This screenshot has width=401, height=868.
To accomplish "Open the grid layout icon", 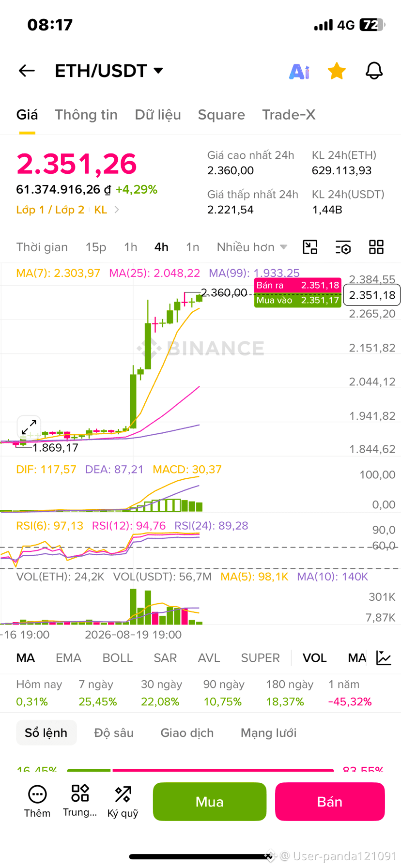I will click(x=376, y=247).
